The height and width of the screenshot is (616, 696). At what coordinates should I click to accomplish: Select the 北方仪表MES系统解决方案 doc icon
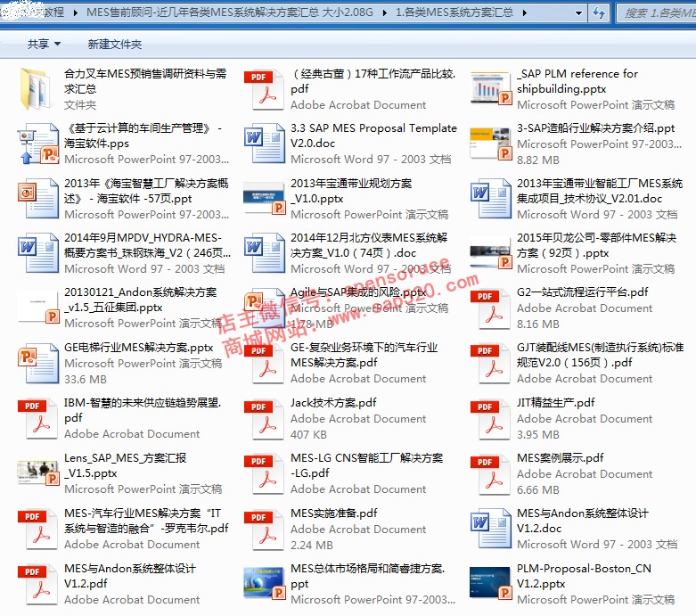(x=265, y=253)
